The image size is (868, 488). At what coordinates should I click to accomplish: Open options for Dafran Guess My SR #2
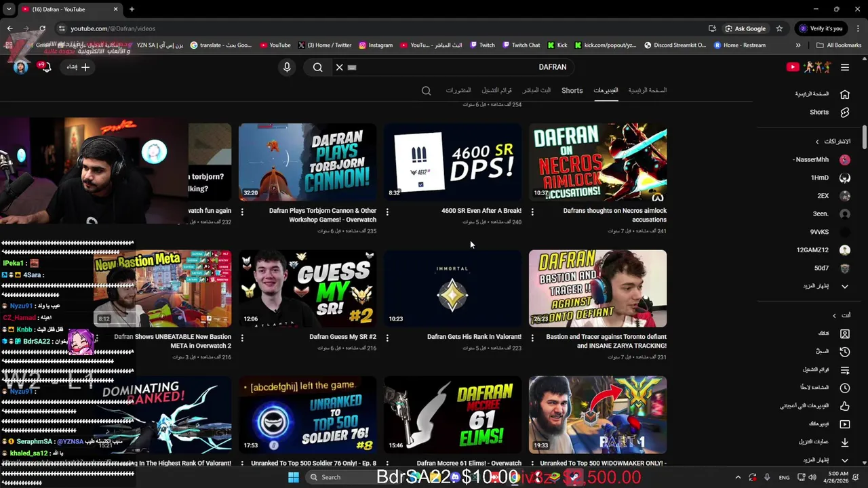coord(242,338)
